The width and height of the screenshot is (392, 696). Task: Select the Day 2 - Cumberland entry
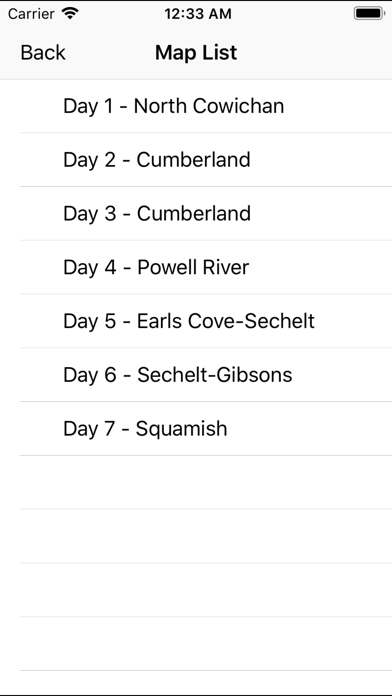point(196,160)
